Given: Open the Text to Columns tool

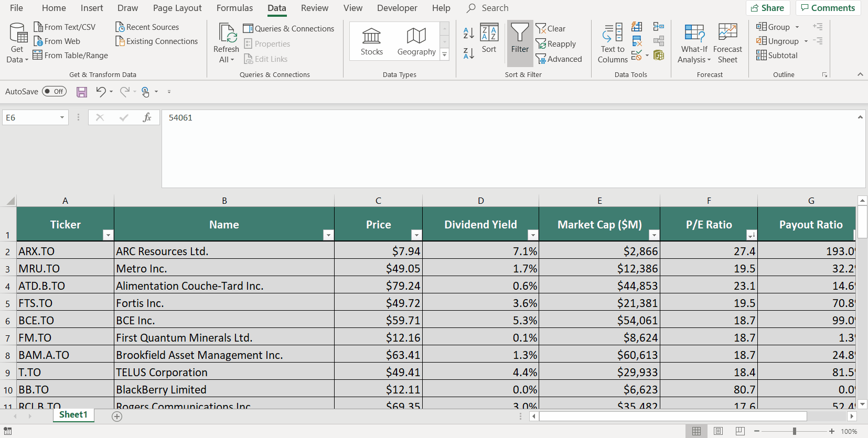Looking at the screenshot, I should (x=613, y=43).
